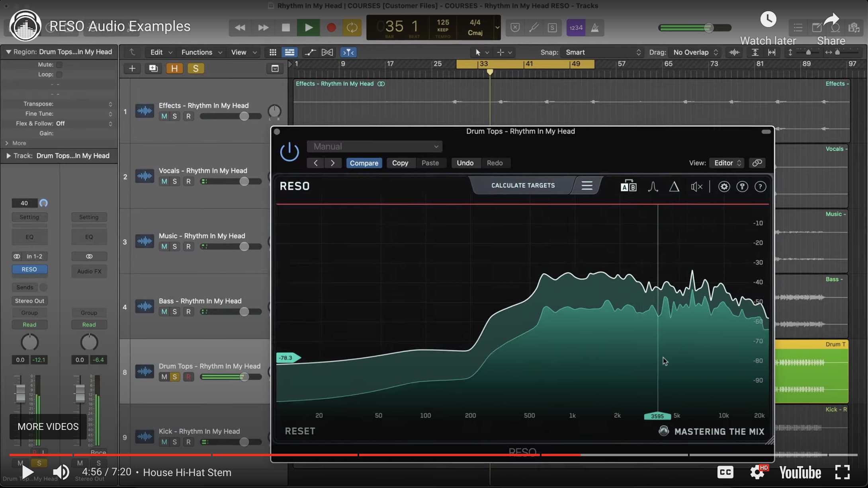Click the add track plus button
This screenshot has width=868, height=488.
[132, 68]
